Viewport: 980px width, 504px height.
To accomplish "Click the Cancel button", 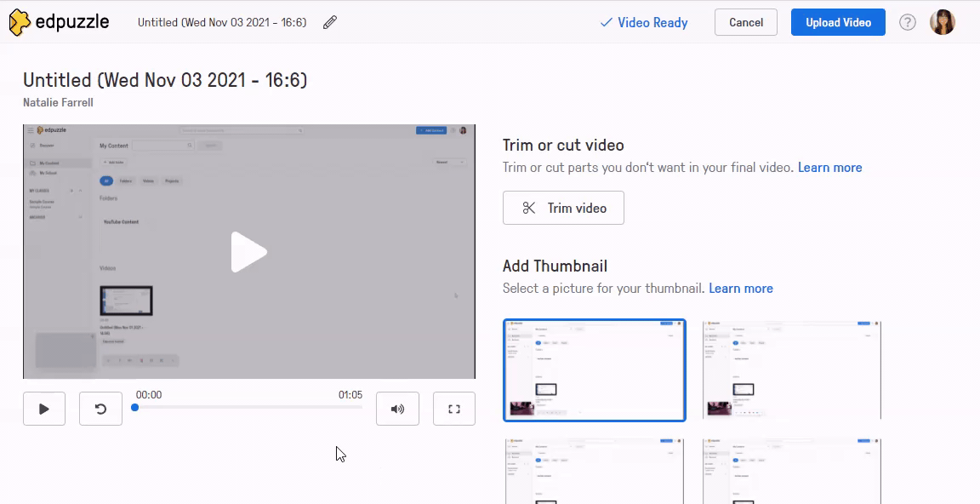I will click(x=746, y=22).
